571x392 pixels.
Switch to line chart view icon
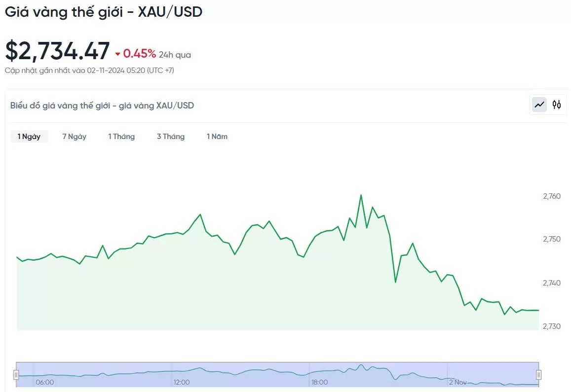click(539, 105)
